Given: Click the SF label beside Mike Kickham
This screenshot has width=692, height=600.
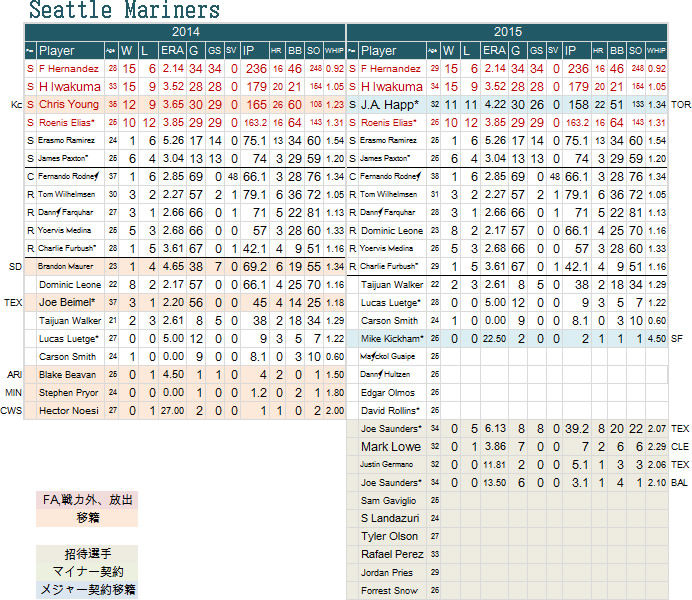Looking at the screenshot, I should pyautogui.click(x=677, y=339).
